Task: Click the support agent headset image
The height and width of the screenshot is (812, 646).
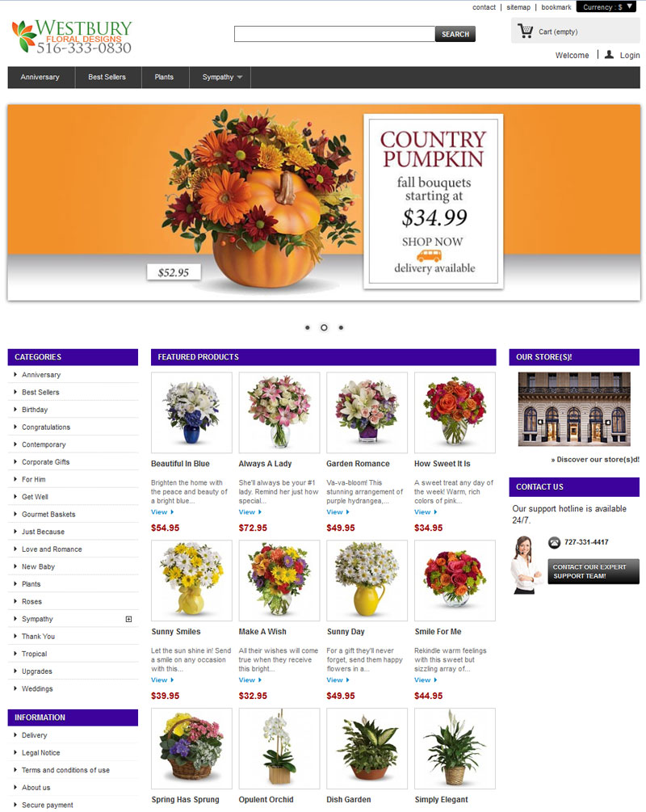Action: pyautogui.click(x=526, y=565)
